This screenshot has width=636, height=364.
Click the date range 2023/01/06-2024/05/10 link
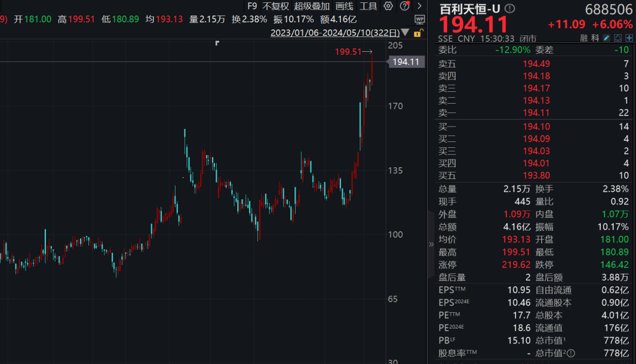tap(335, 33)
